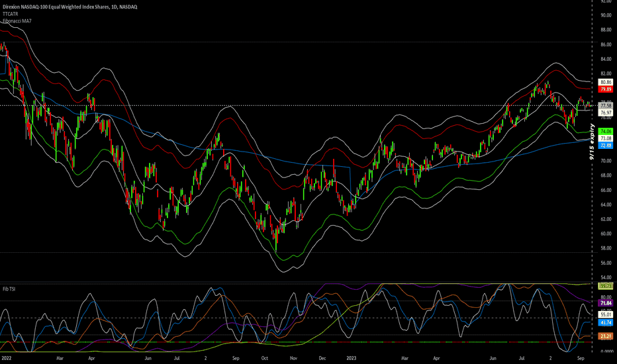Select the Fibonacci MA7 indicator label
Image resolution: width=617 pixels, height=364 pixels.
coord(17,21)
